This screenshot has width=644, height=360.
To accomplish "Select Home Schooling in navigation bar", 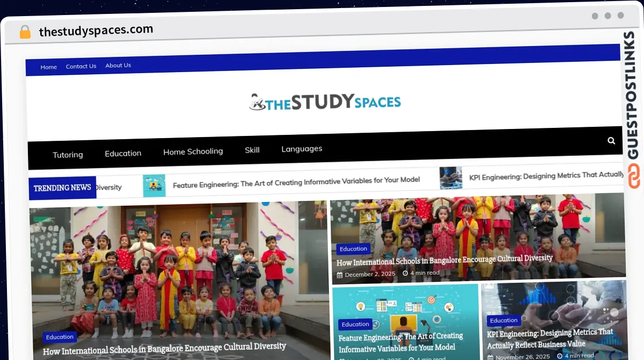I will [x=193, y=152].
